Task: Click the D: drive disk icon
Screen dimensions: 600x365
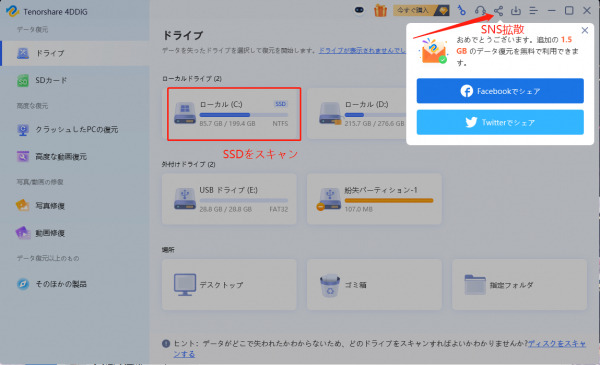Action: (x=330, y=113)
